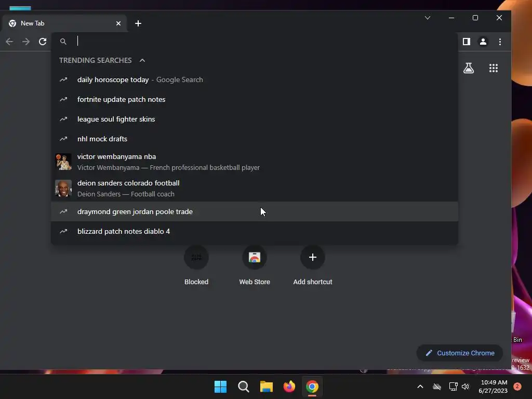
Task: Open the Blocked shortcut tile
Action: [196, 266]
